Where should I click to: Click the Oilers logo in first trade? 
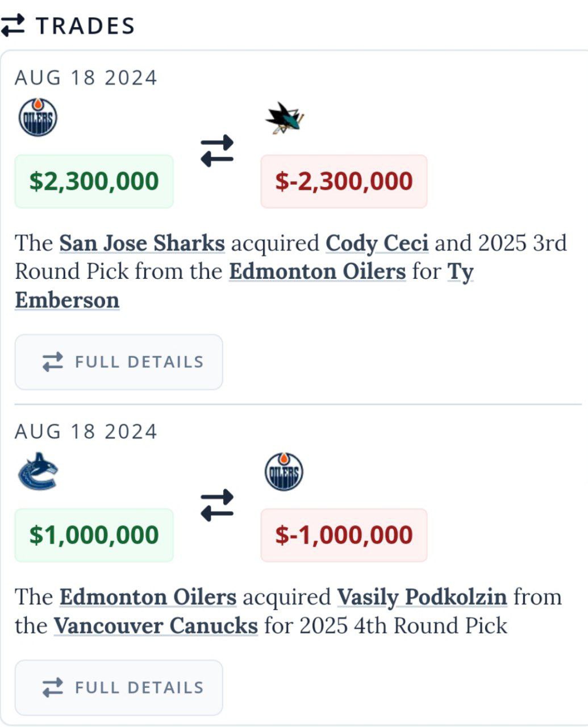37,118
